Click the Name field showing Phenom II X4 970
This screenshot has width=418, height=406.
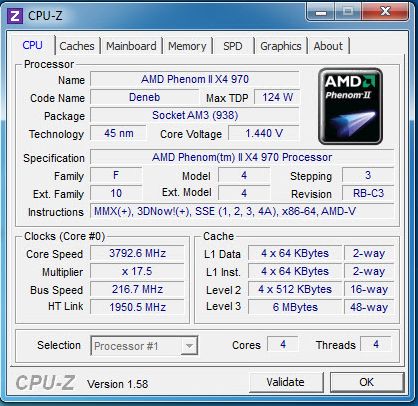tap(195, 79)
